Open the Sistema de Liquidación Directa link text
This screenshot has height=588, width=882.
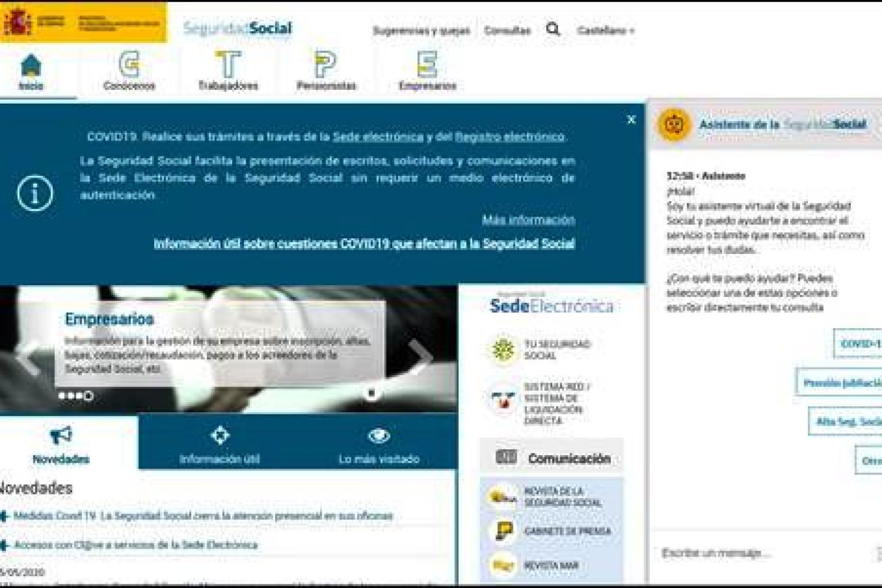pyautogui.click(x=556, y=404)
